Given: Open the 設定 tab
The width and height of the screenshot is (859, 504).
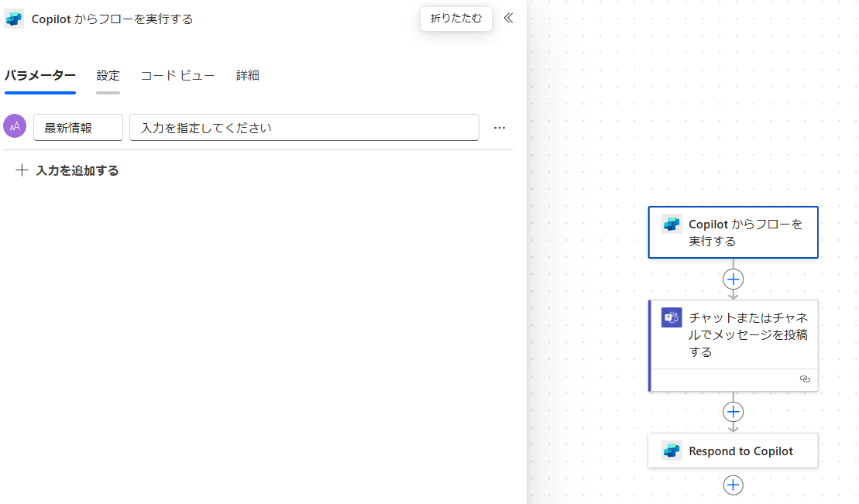Looking at the screenshot, I should (x=108, y=76).
